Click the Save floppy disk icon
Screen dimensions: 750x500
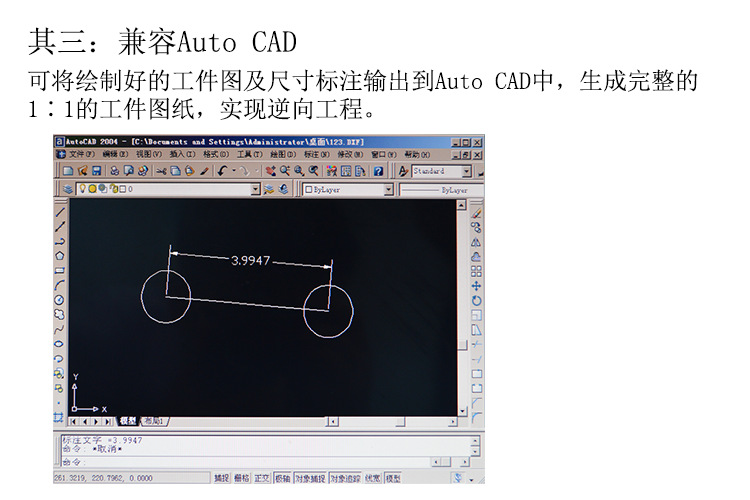click(x=97, y=171)
